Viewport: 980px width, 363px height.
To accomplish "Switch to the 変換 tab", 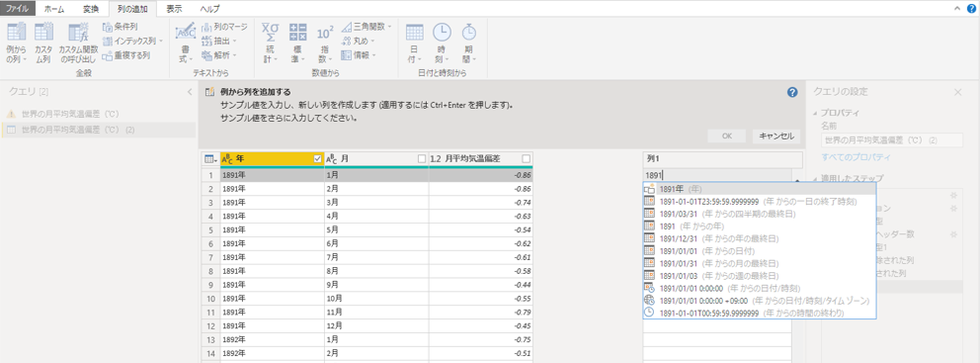I will point(91,9).
